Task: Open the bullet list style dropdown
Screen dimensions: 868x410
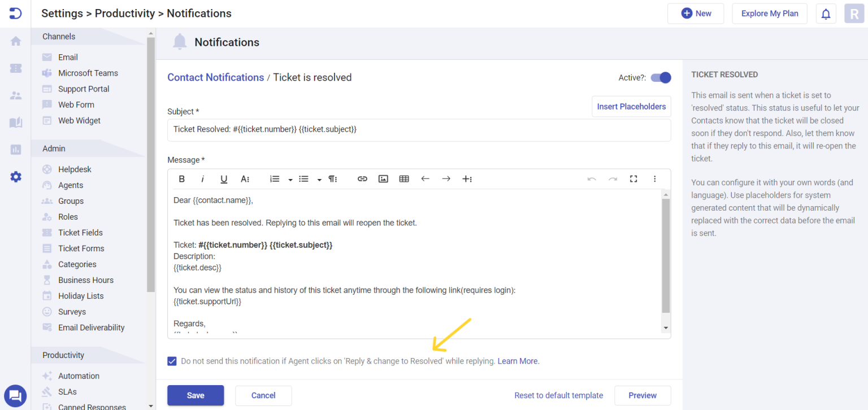Action: tap(319, 178)
